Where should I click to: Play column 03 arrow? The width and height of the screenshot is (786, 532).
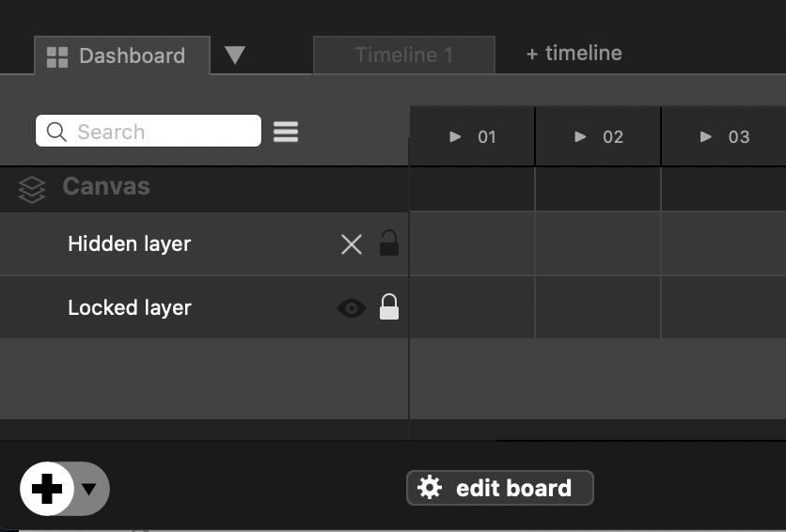706,137
